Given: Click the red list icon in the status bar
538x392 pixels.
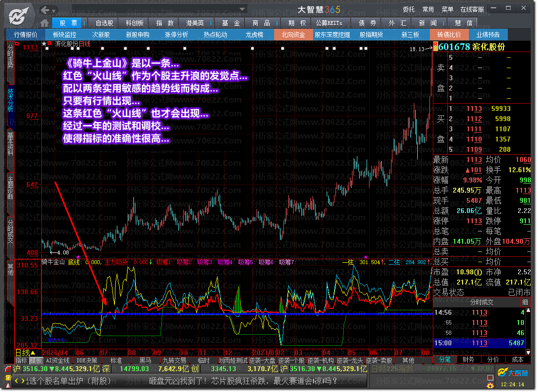Looking at the screenshot, I should tap(490, 377).
